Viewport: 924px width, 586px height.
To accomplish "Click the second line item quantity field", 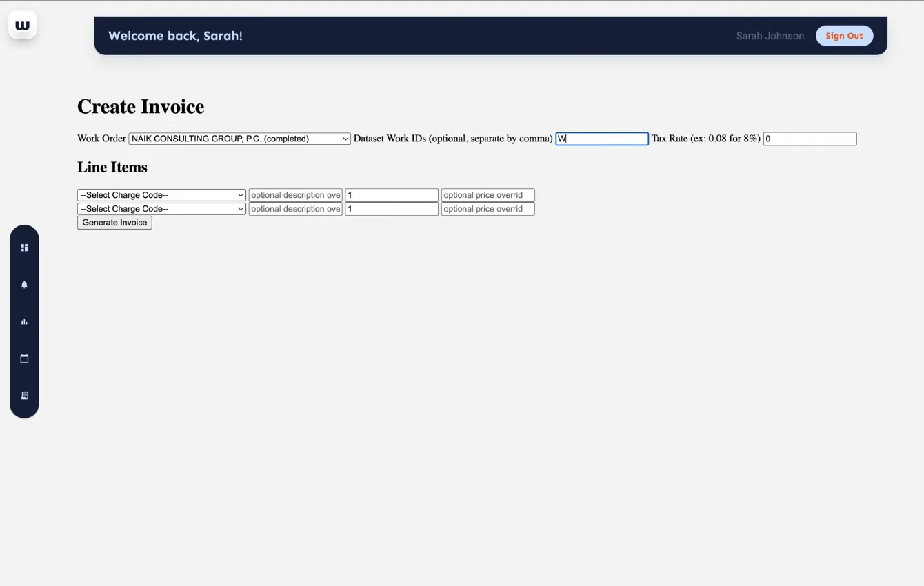I will point(391,208).
